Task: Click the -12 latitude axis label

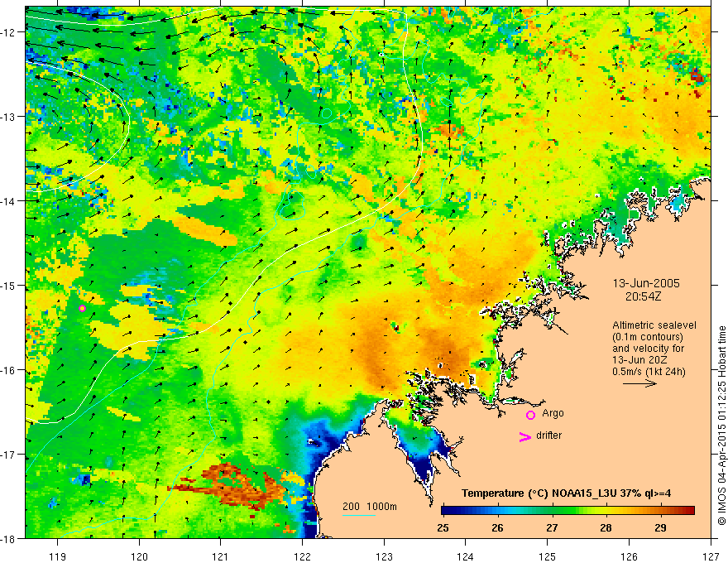Action: pos(9,32)
